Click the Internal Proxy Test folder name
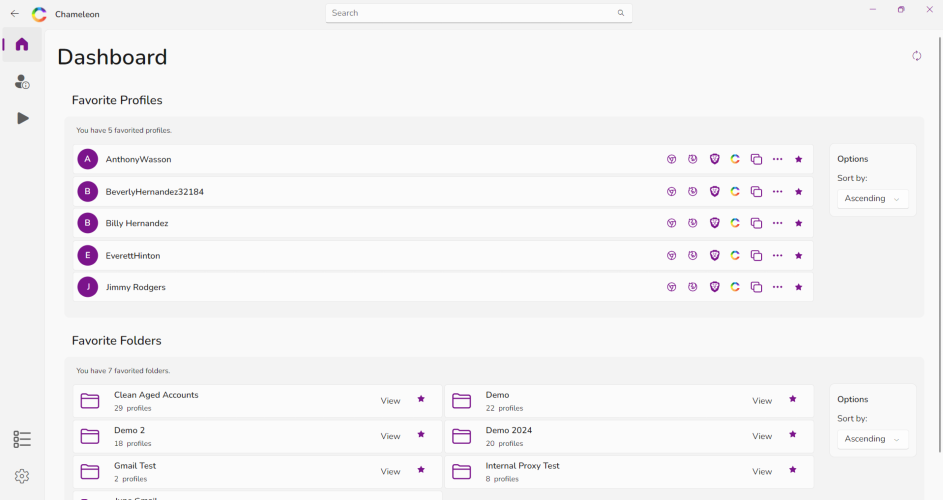Image resolution: width=943 pixels, height=500 pixels. click(x=523, y=466)
